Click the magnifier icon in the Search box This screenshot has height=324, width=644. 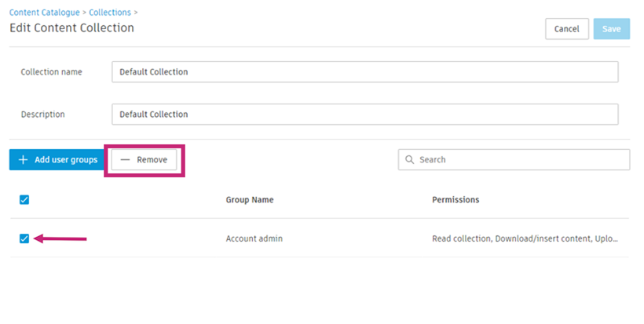point(410,160)
